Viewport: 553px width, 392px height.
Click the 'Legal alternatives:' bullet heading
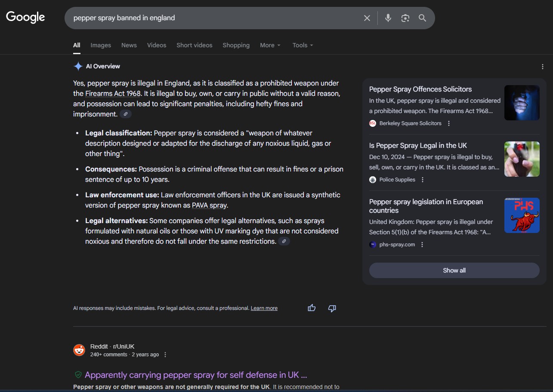[117, 220]
